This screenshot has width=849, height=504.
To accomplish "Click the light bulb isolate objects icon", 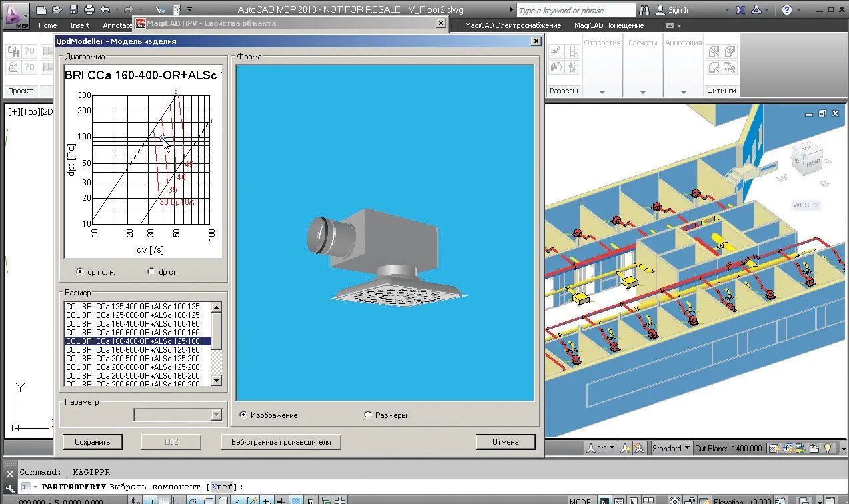I will click(828, 449).
